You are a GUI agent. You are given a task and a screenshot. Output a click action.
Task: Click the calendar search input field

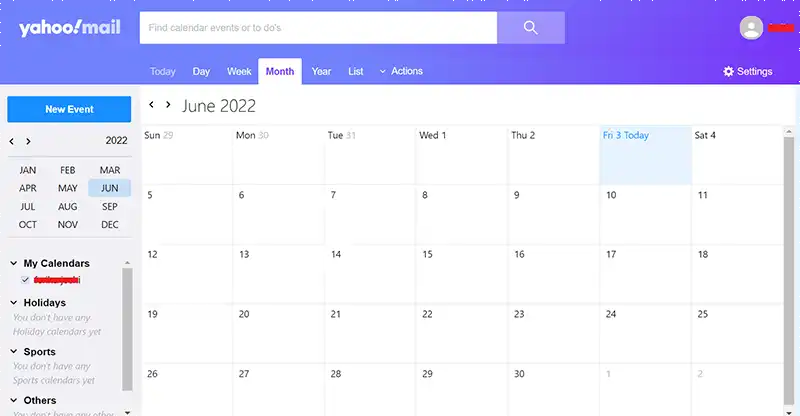[x=318, y=28]
